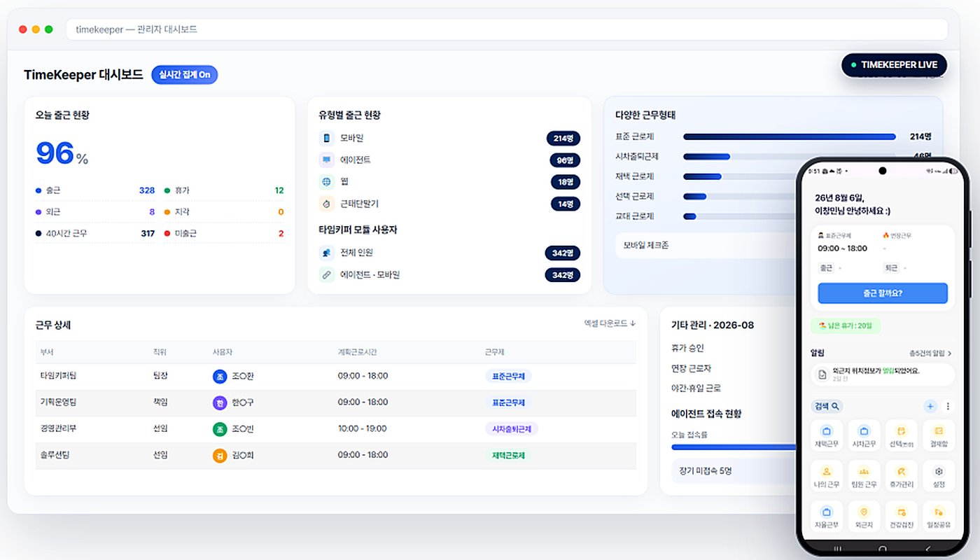Click the 남은 휴가 : 20일 badge
This screenshot has width=980, height=560.
click(846, 325)
